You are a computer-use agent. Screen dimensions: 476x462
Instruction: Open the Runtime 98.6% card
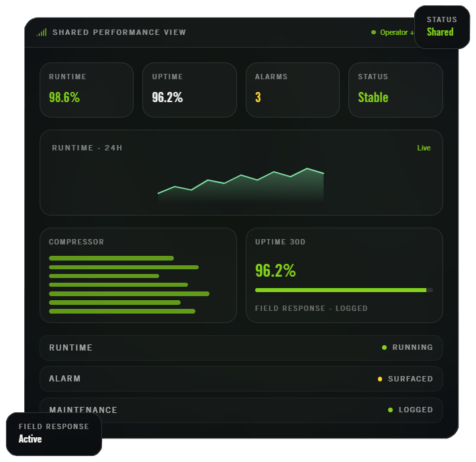87,90
